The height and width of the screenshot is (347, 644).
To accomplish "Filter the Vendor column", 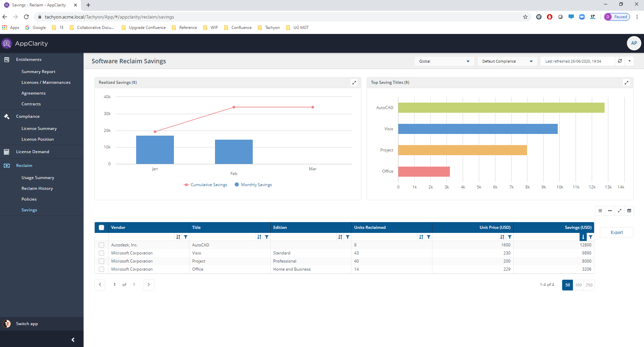I will tap(186, 237).
